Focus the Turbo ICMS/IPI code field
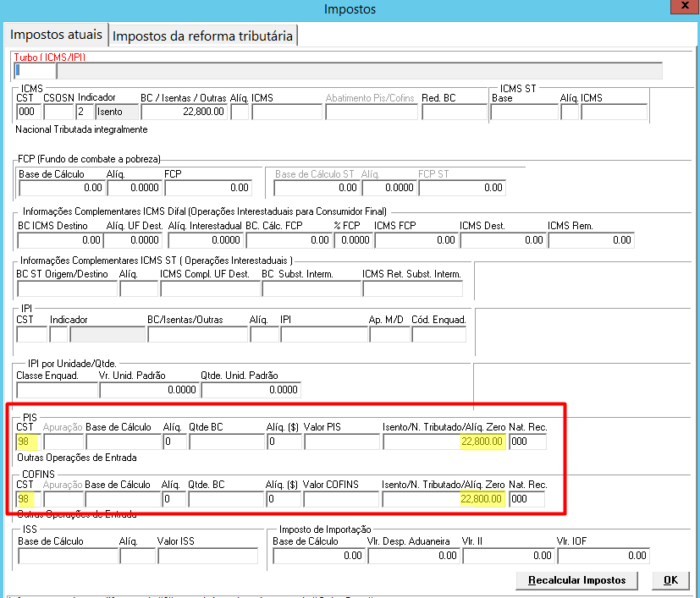Screen dimensions: 700x598 tap(35, 70)
